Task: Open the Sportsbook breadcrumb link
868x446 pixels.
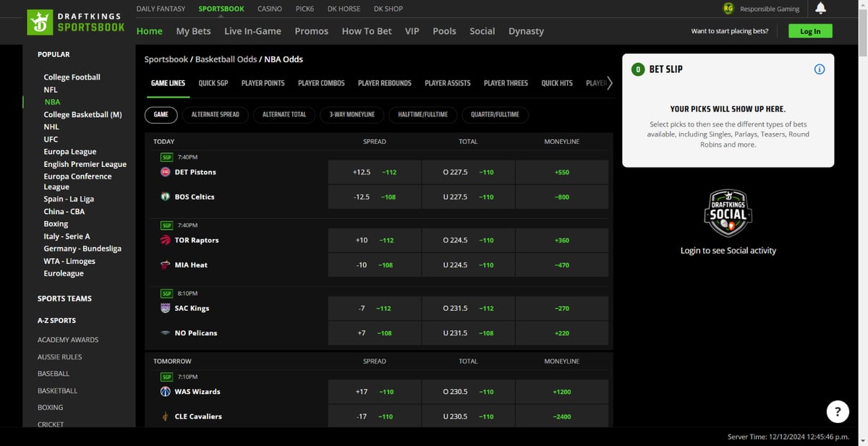Action: pos(166,59)
